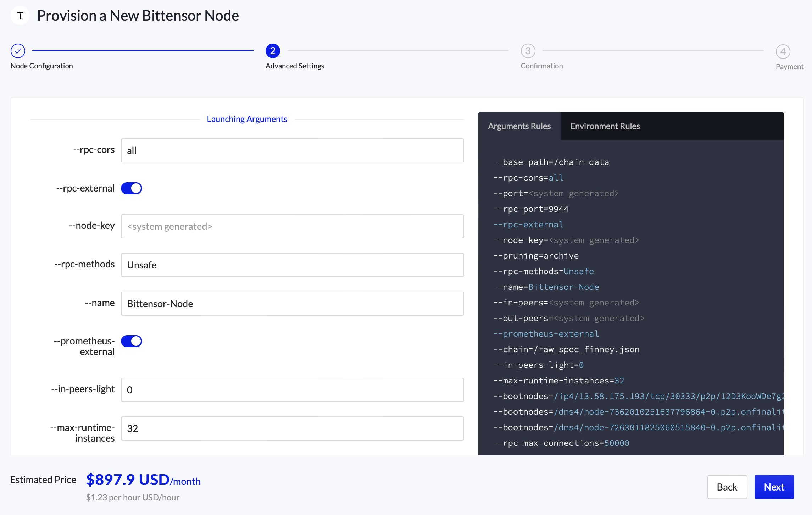Click the Confirmation step 3 circle
812x515 pixels.
coord(528,51)
